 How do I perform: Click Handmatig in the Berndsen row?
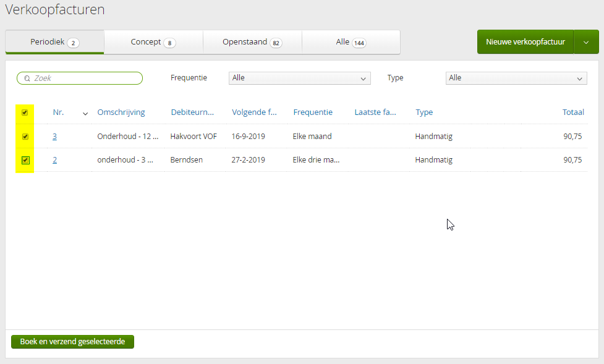coord(434,160)
